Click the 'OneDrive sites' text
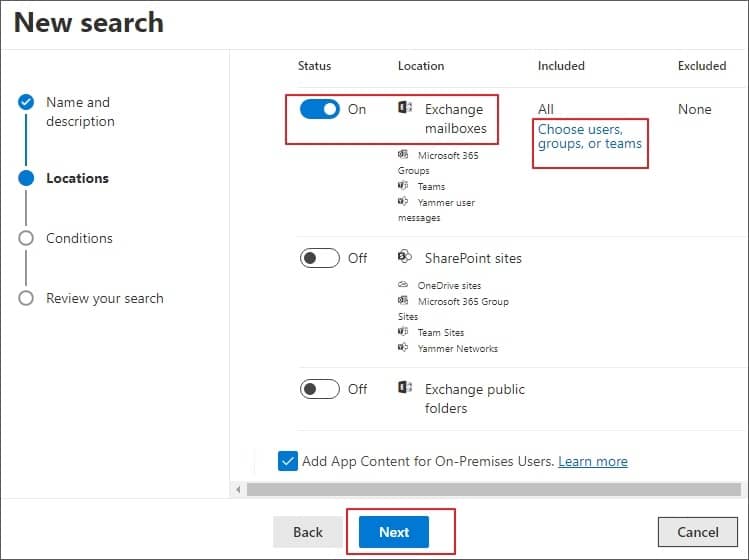Screen dimensions: 749x560 tap(449, 286)
